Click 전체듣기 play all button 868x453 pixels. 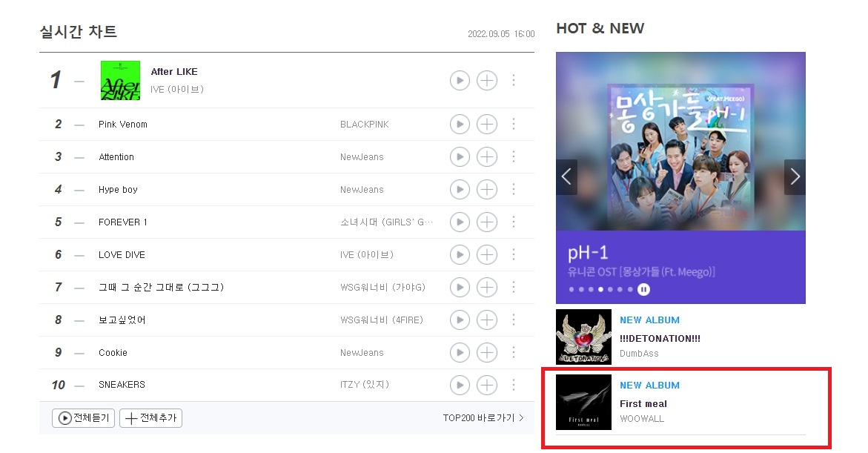(x=84, y=417)
